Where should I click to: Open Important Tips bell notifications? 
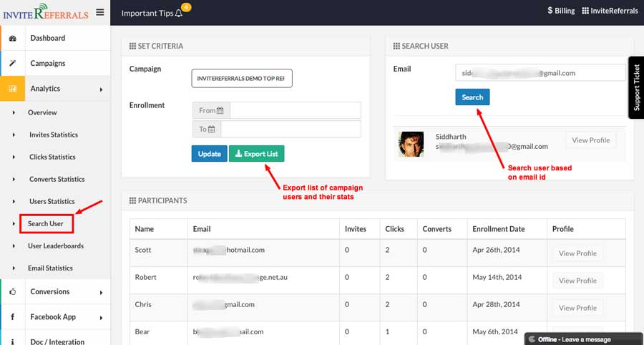(179, 13)
